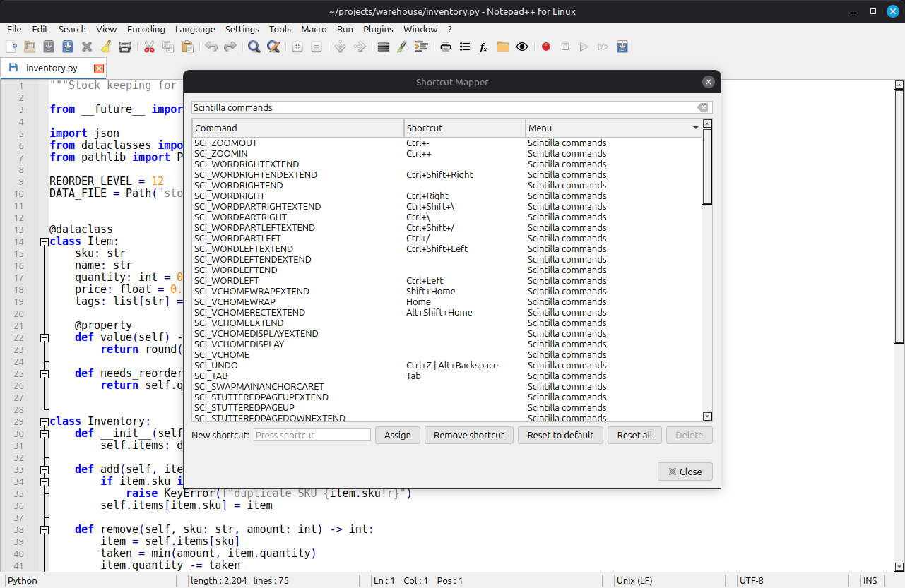Viewport: 905px width, 588px height.
Task: Click the Copy toolbar icon
Action: coord(168,47)
